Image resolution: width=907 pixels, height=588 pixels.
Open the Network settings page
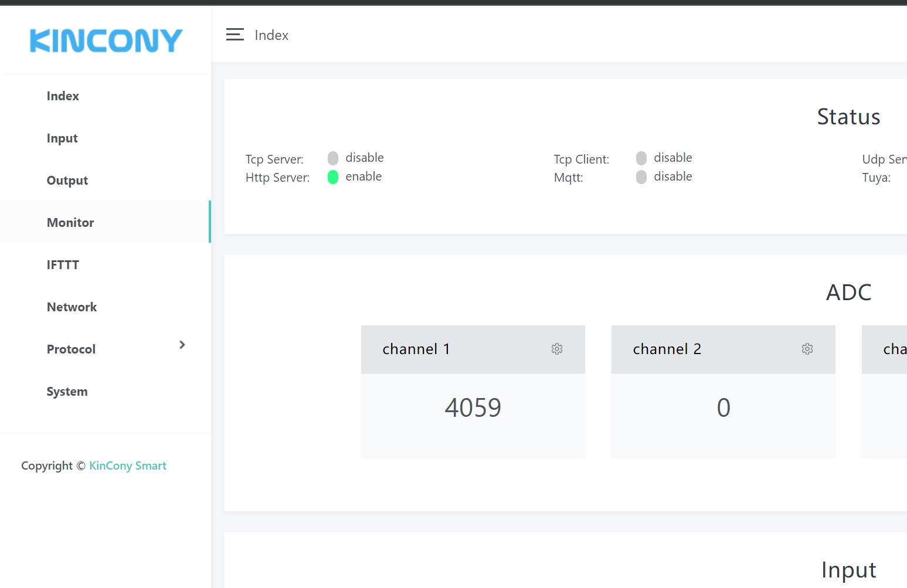(72, 307)
